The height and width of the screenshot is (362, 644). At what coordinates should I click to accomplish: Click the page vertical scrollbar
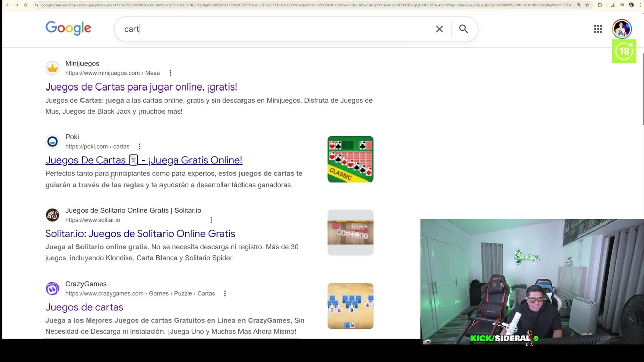tap(642, 88)
